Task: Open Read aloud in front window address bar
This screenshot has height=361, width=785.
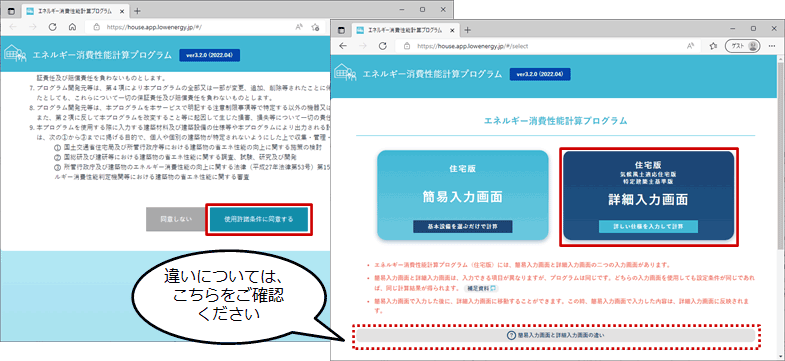Action: click(x=690, y=46)
